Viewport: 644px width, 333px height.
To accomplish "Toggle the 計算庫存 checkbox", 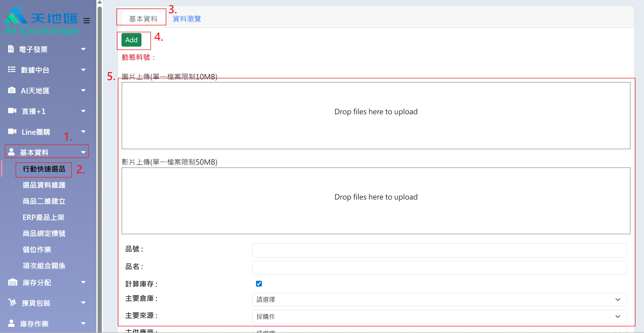I will 259,284.
